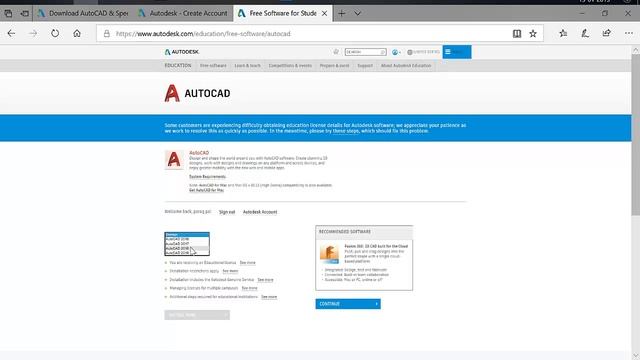640x360 pixels.
Task: Open browser settings and more menu
Action: click(x=629, y=33)
